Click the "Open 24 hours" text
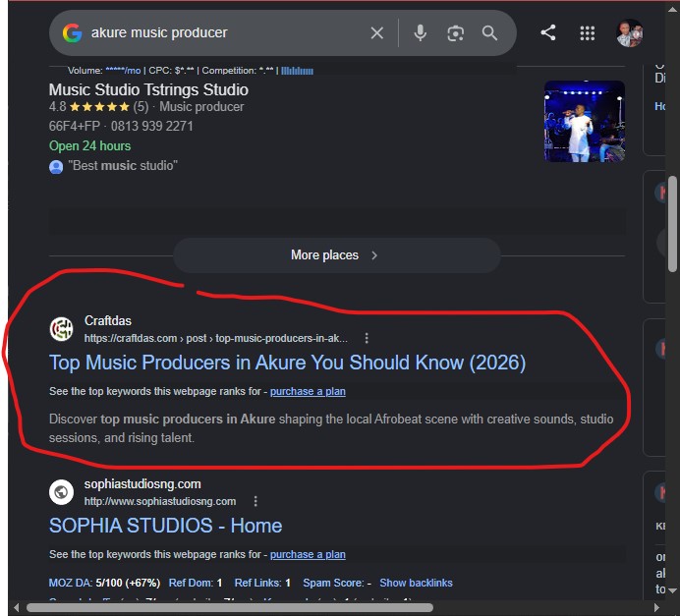Screen dimensions: 680x616 pos(89,146)
